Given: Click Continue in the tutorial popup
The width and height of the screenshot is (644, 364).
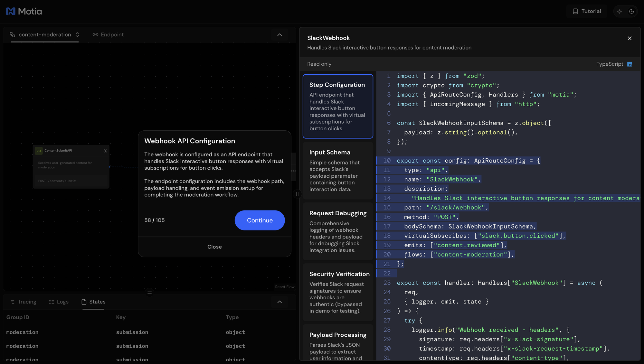Looking at the screenshot, I should pyautogui.click(x=260, y=220).
